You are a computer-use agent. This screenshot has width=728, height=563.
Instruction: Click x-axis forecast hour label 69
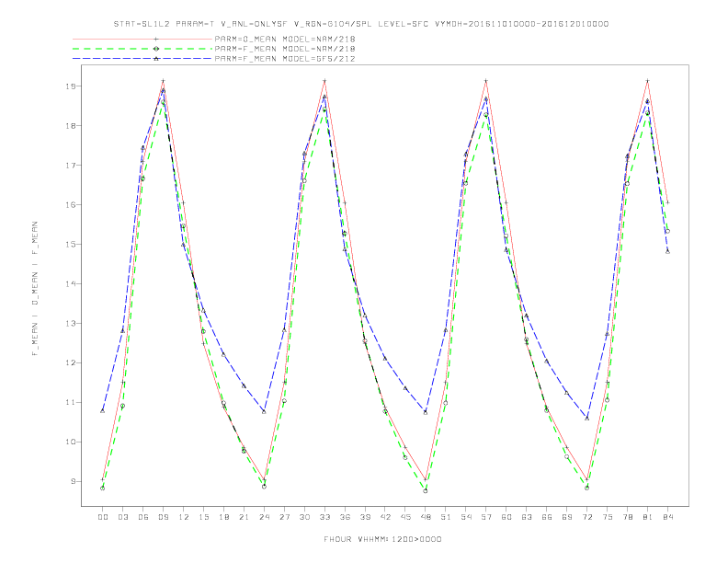[x=567, y=517]
